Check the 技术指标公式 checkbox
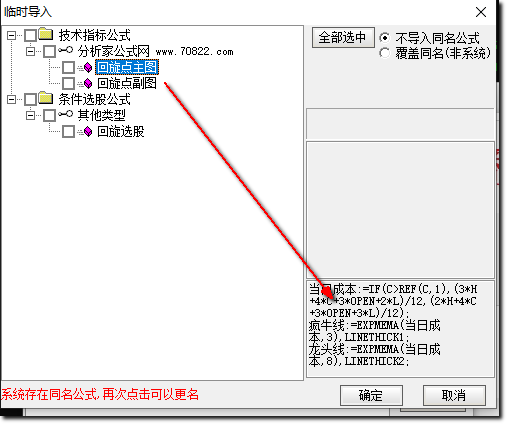Screen dimensions: 508x424 pyautogui.click(x=30, y=35)
